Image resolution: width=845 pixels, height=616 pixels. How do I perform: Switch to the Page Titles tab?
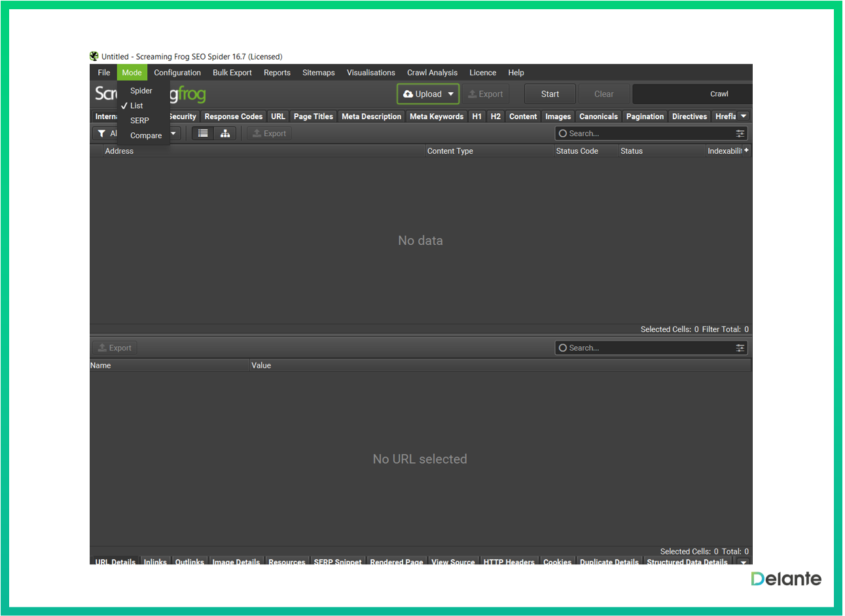pos(314,117)
